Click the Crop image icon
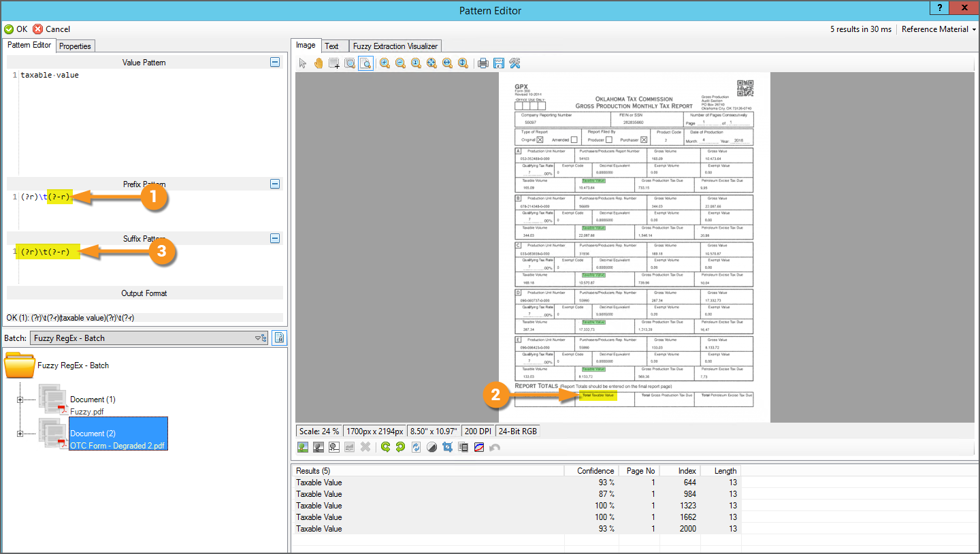980x554 pixels. pos(448,447)
